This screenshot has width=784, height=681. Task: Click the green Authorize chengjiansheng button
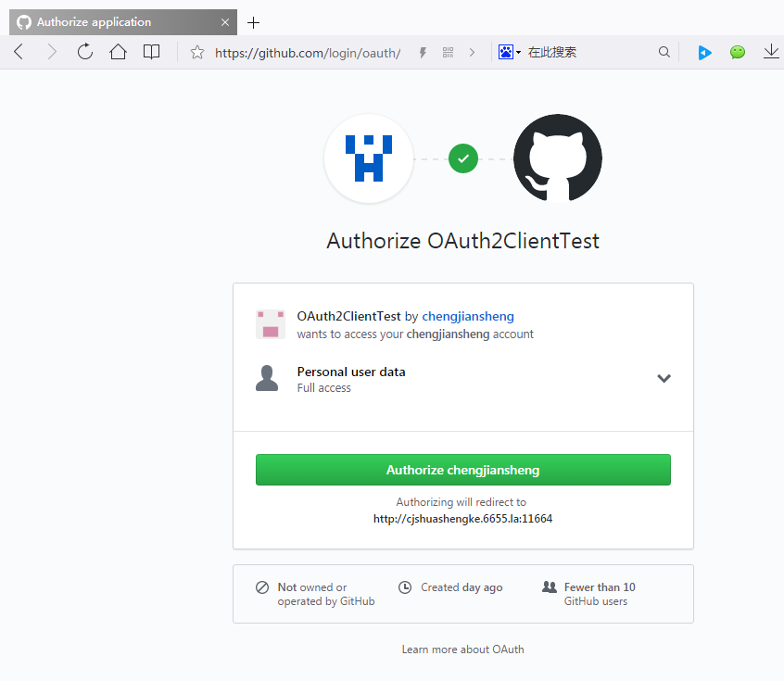coord(462,470)
